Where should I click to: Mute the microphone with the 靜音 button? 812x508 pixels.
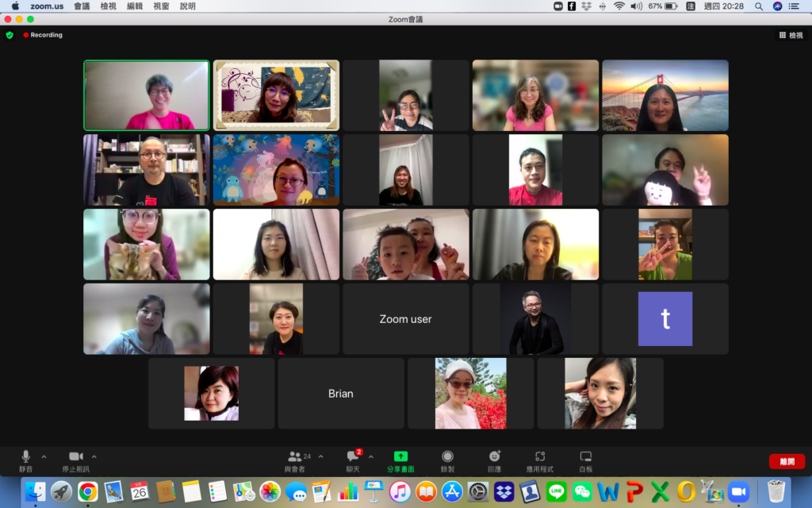click(x=25, y=461)
